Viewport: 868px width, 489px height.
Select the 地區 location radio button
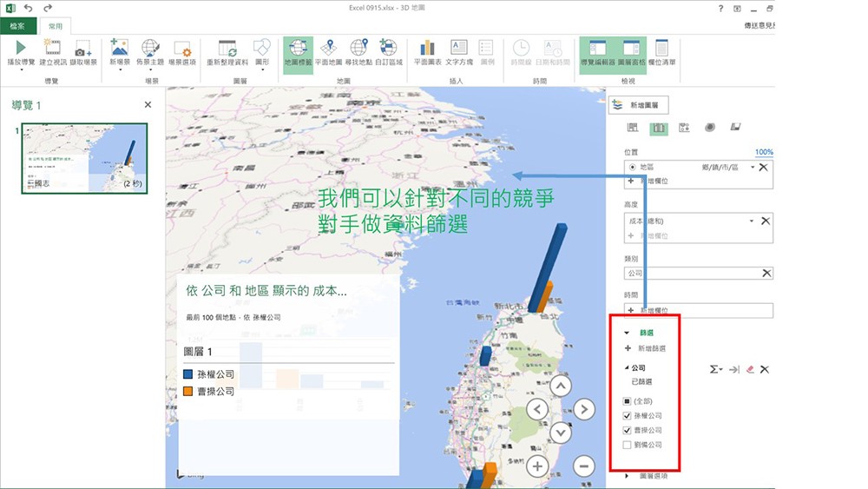coord(632,167)
